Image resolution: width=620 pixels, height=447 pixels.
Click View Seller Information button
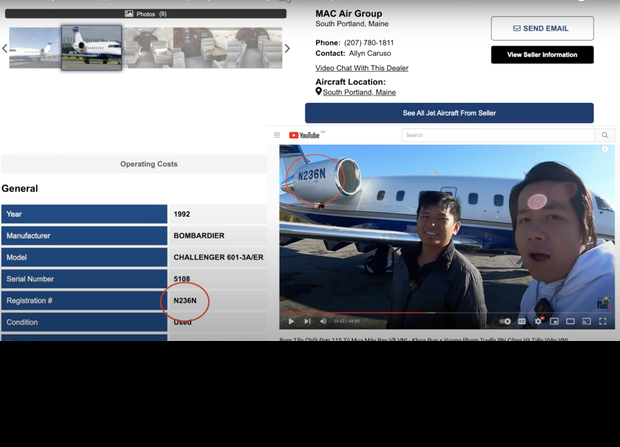541,54
